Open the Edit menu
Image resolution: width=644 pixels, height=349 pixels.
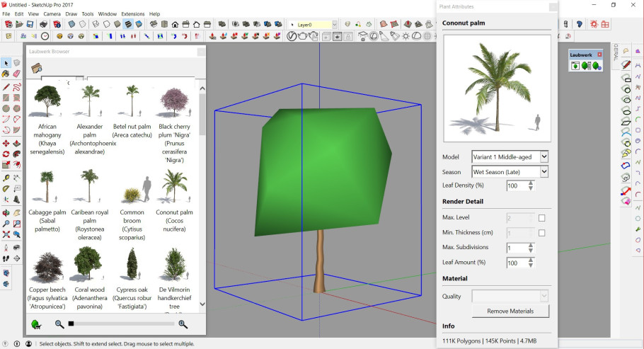pos(19,14)
